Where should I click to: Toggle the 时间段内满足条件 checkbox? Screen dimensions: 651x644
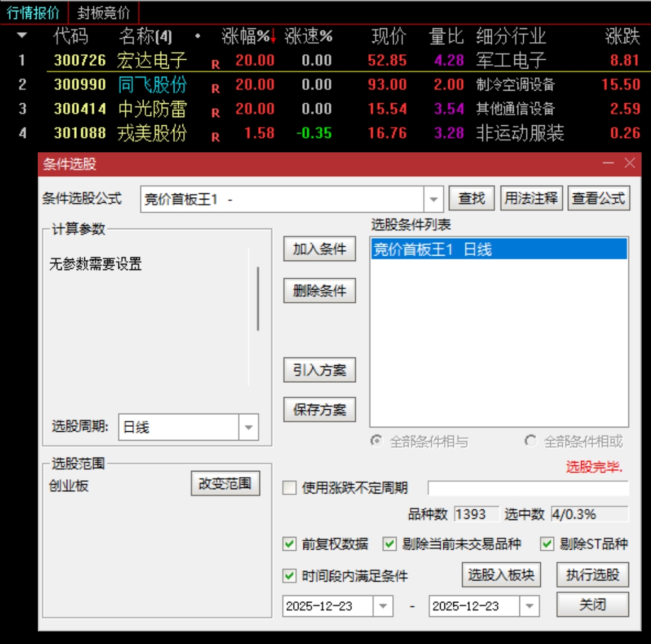click(x=290, y=575)
